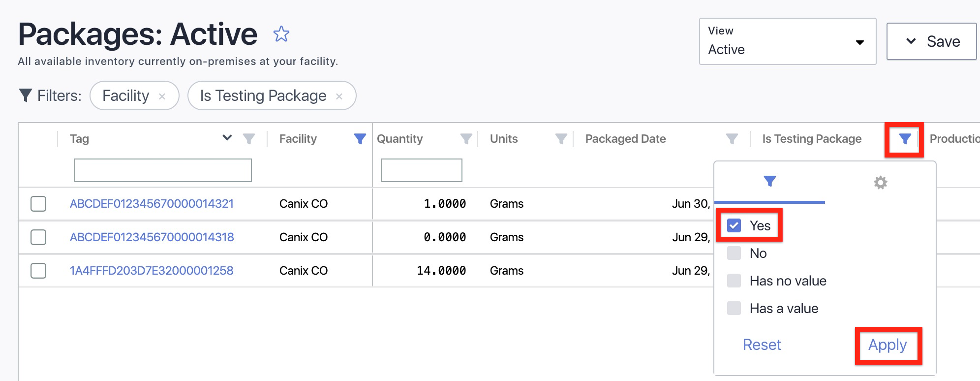Open the View dropdown showing Active
The height and width of the screenshot is (381, 980).
[788, 41]
